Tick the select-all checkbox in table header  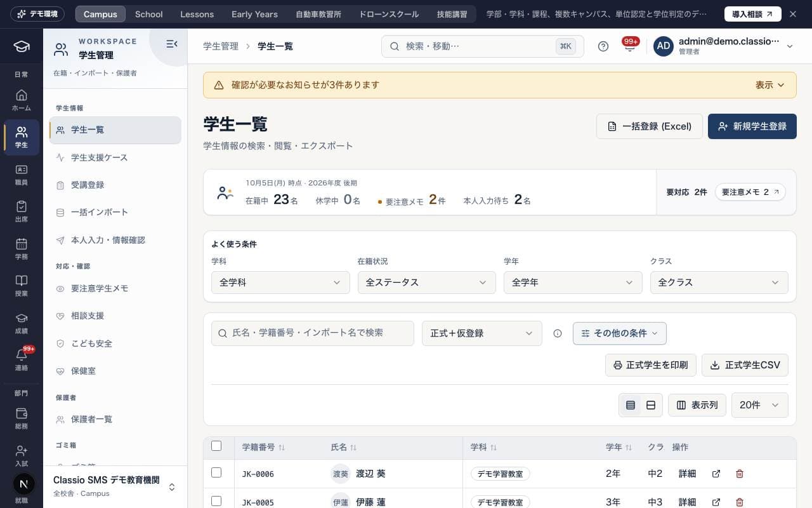[x=216, y=446]
